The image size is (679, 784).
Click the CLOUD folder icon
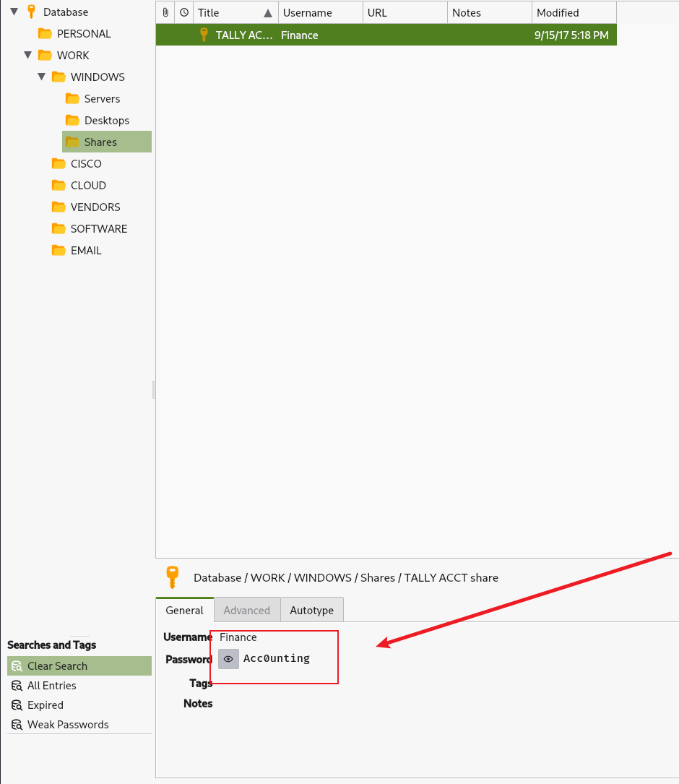[59, 185]
